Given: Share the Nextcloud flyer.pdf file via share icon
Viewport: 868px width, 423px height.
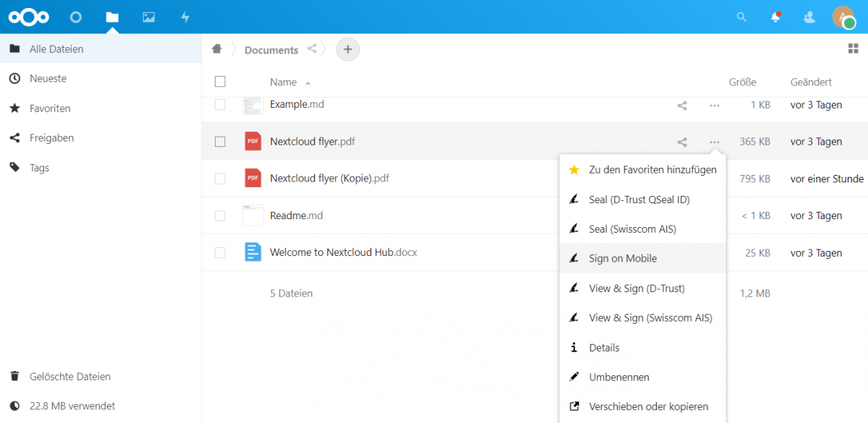Looking at the screenshot, I should [681, 142].
